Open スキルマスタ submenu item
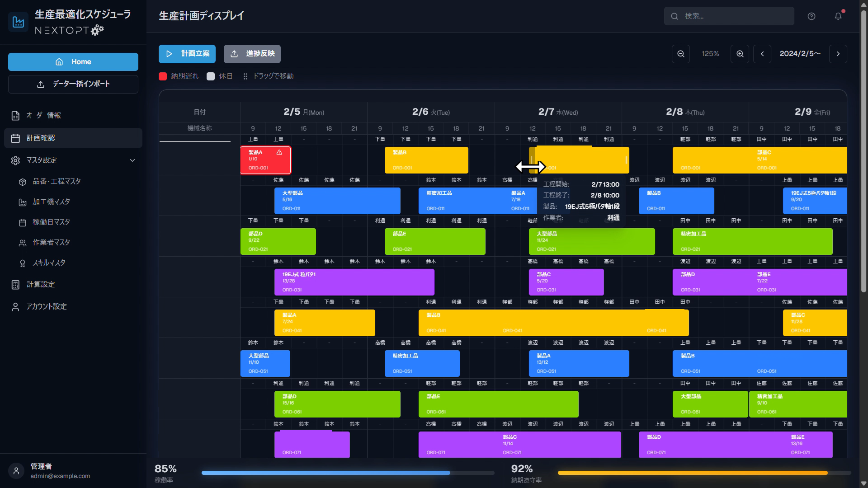Screen dimensions: 868x488 click(49, 263)
